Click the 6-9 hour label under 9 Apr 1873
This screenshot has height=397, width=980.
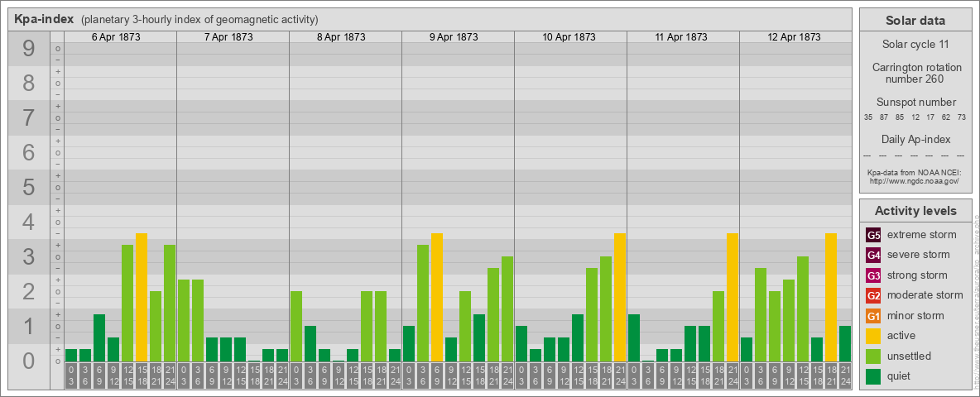437,375
